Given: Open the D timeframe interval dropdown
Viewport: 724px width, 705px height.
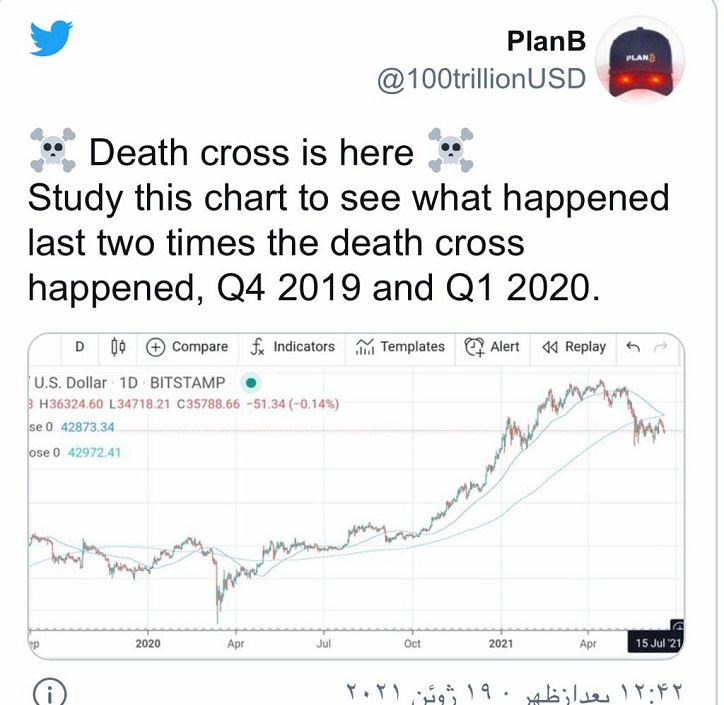Looking at the screenshot, I should pos(79,347).
